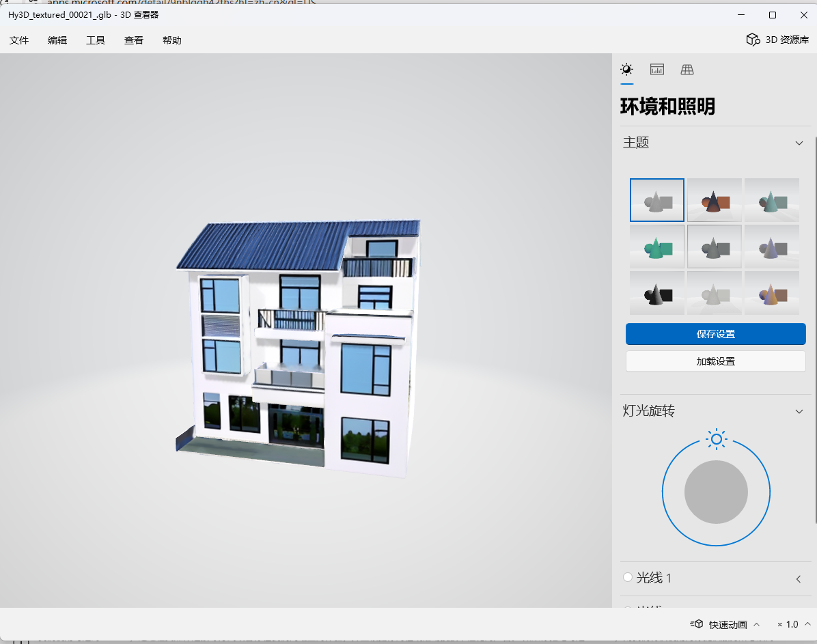Screen dimensions: 817x644
Task: Maximize the 3D 查看器 window
Action: coord(773,15)
